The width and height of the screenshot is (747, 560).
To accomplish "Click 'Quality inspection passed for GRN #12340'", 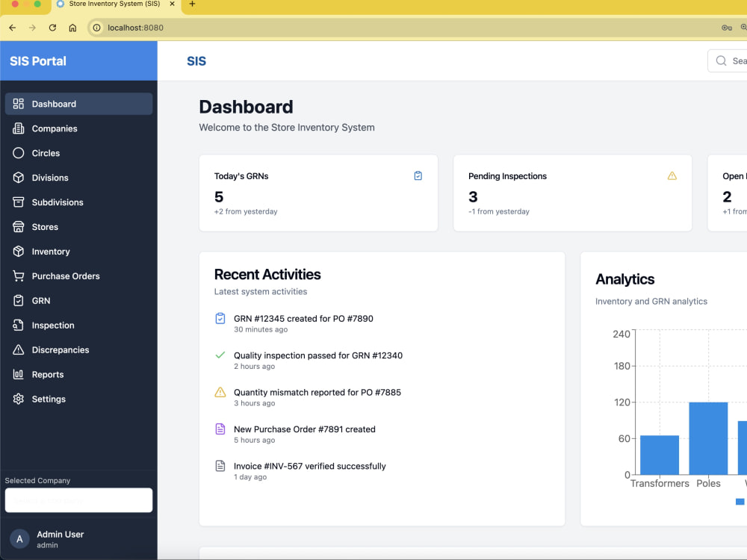I will [x=318, y=355].
